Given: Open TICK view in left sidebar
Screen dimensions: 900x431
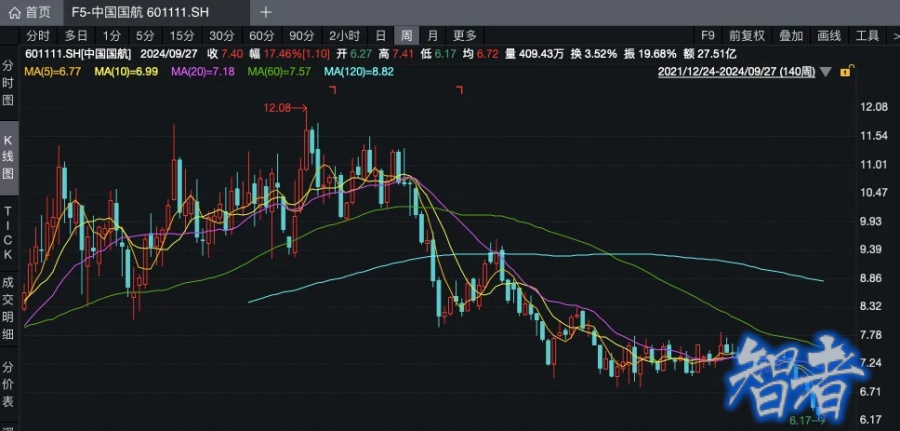Looking at the screenshot, I should [x=9, y=233].
